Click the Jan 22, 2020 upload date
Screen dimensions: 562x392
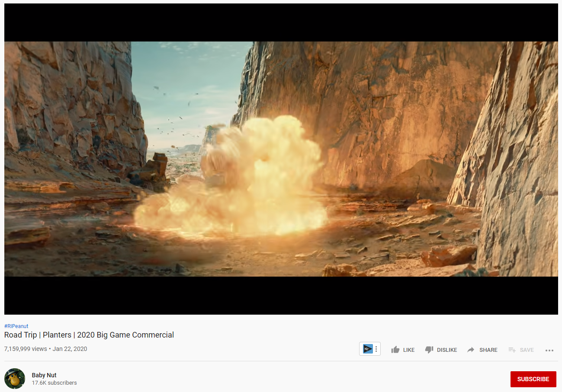click(70, 349)
